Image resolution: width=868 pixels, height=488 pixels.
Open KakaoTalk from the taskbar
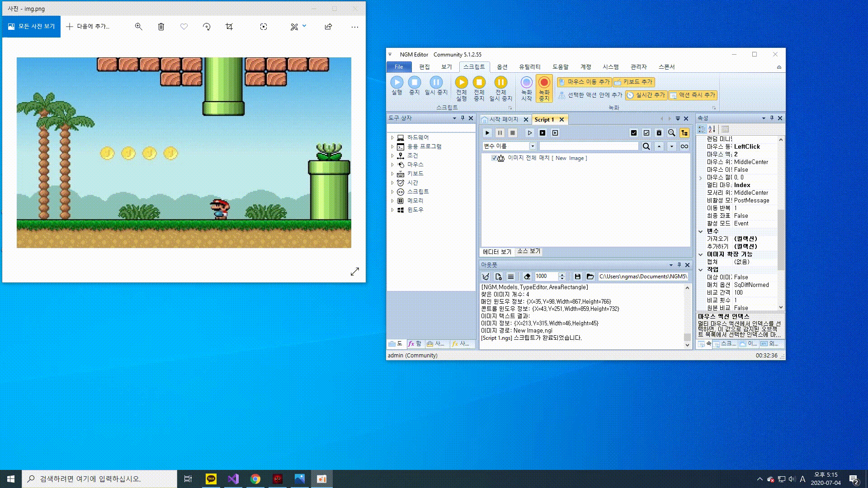(x=211, y=479)
